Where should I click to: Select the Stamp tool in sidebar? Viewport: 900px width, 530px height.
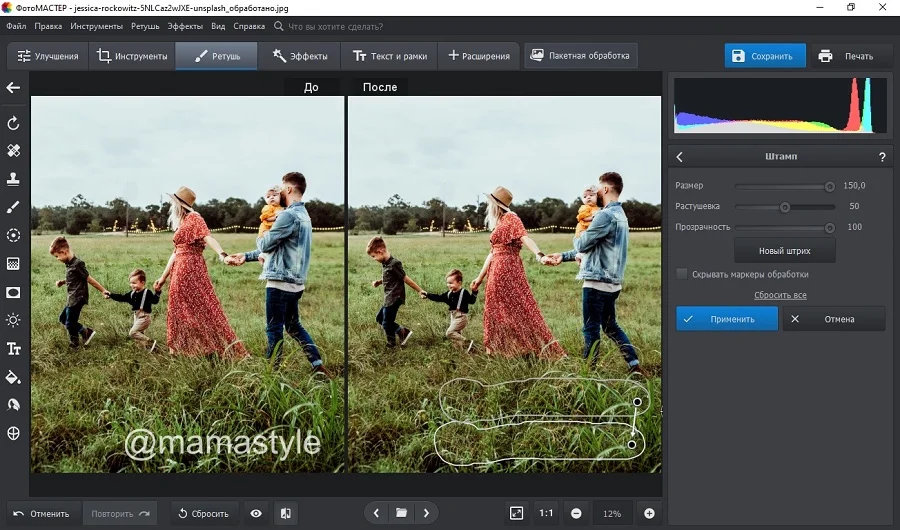click(14, 179)
